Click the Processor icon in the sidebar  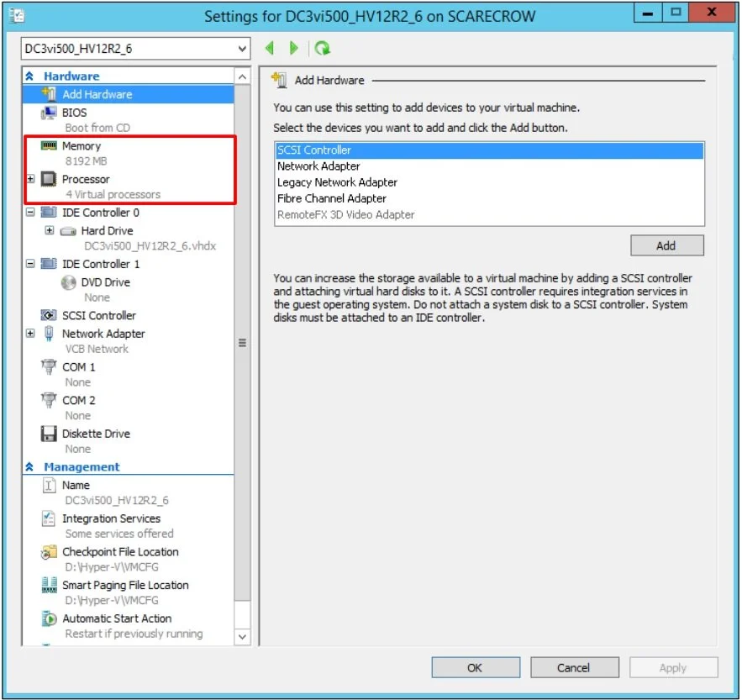[x=47, y=179]
